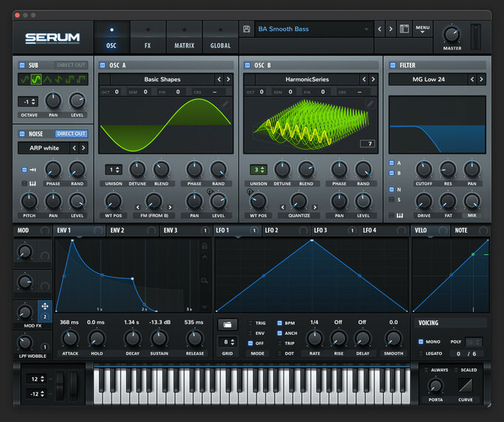Toggle filter routing for noise N

click(392, 189)
